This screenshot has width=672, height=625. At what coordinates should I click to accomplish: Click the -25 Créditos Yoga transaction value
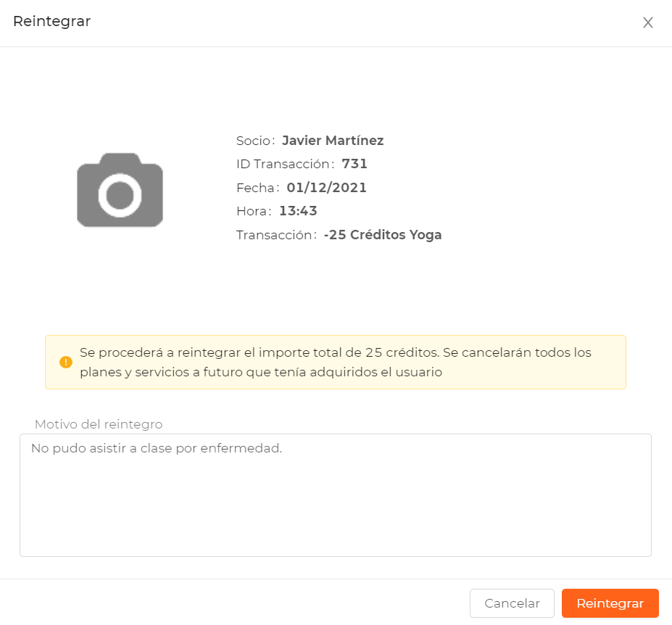(383, 235)
